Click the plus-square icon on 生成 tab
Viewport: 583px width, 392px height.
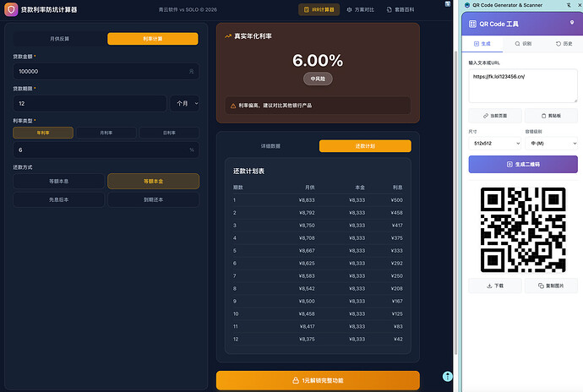click(477, 44)
